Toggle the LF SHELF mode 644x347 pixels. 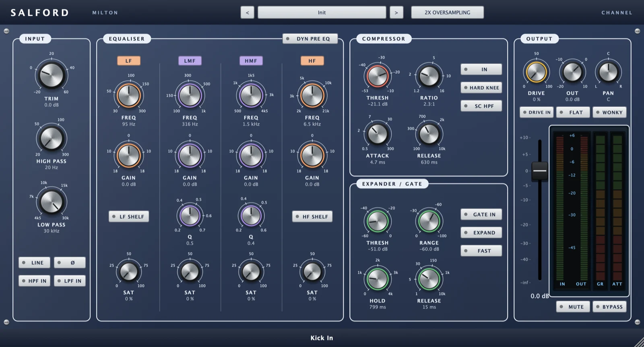[x=129, y=216]
